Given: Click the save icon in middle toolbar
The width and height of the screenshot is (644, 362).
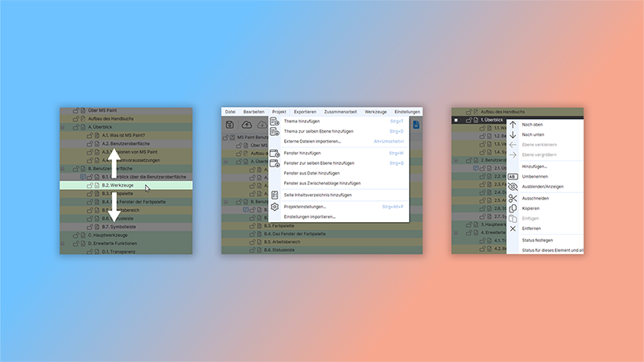Looking at the screenshot, I should (x=230, y=125).
